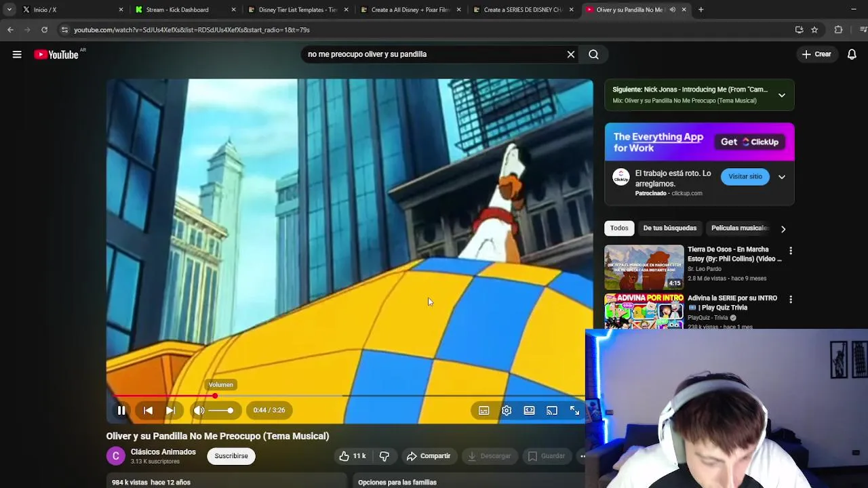This screenshot has width=868, height=488.
Task: Bookmark this page with the star
Action: (x=814, y=30)
